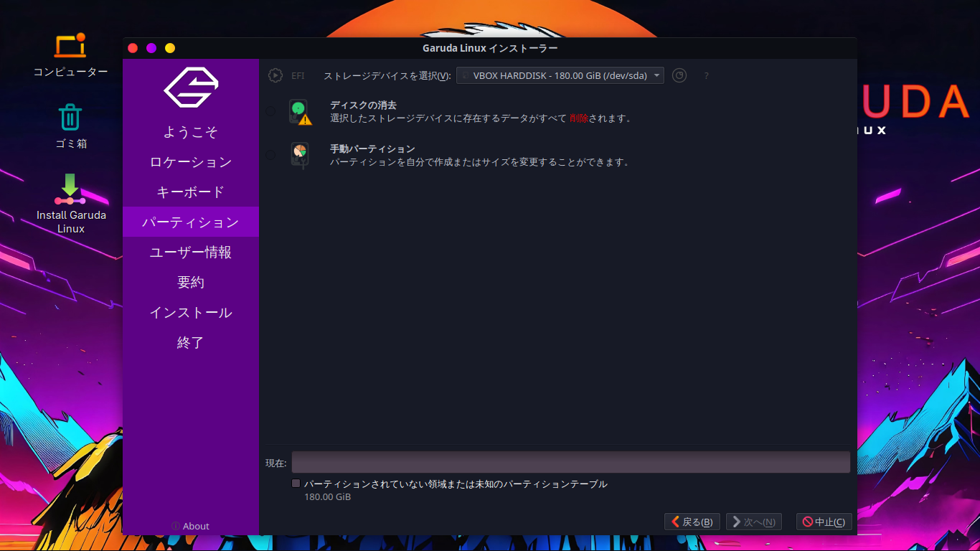Go to the ロケーション step in sidebar
This screenshot has height=551, width=980.
[x=191, y=162]
